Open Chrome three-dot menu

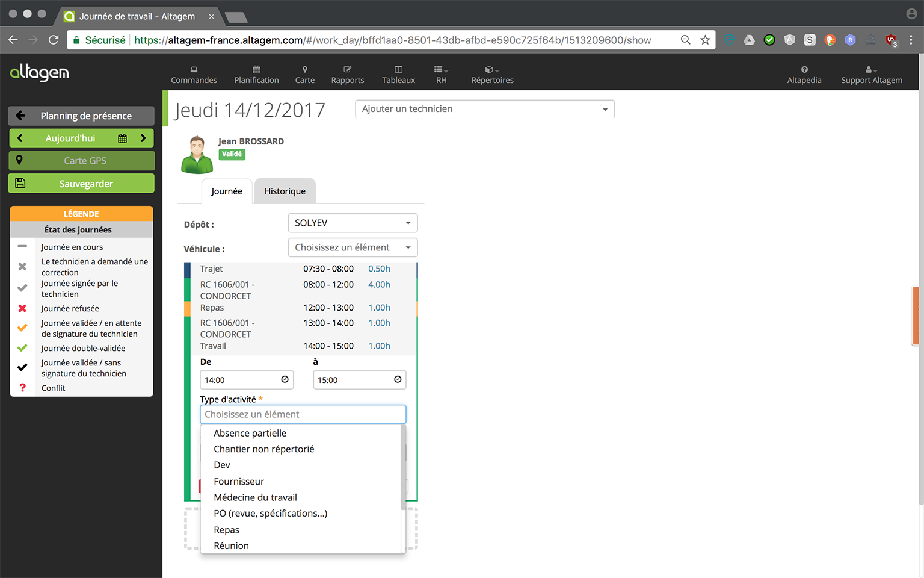tap(911, 40)
